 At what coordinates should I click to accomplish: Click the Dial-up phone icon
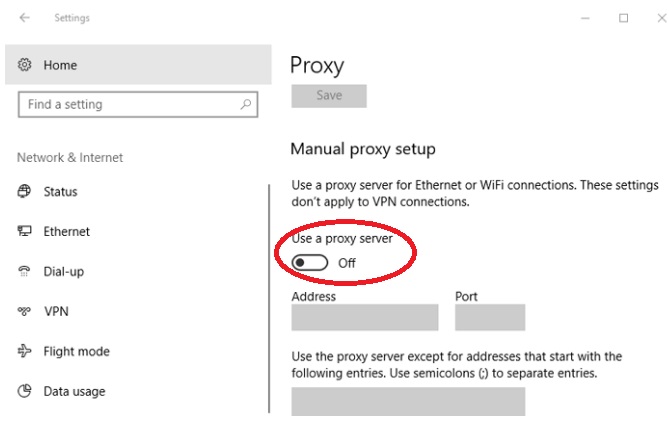[x=24, y=271]
